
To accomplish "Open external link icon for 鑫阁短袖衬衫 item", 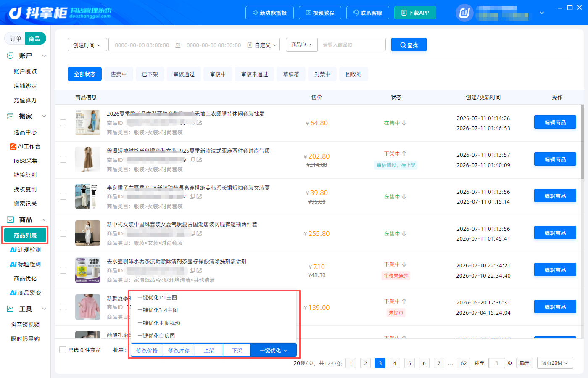I will tap(199, 160).
